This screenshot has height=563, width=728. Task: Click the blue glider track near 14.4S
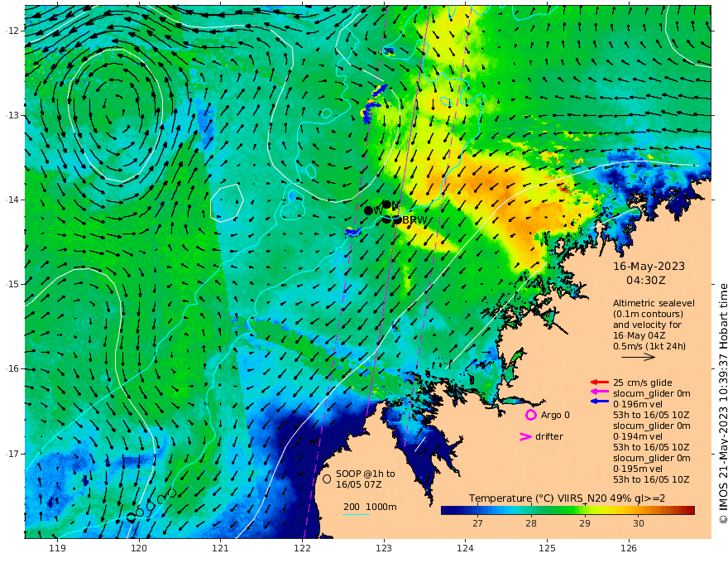pyautogui.click(x=354, y=232)
